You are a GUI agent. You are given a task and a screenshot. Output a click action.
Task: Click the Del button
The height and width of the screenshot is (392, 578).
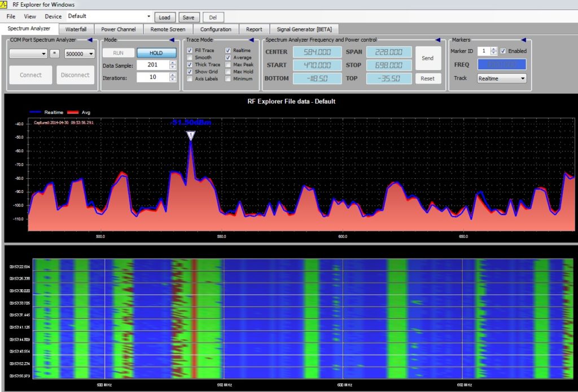click(x=213, y=17)
